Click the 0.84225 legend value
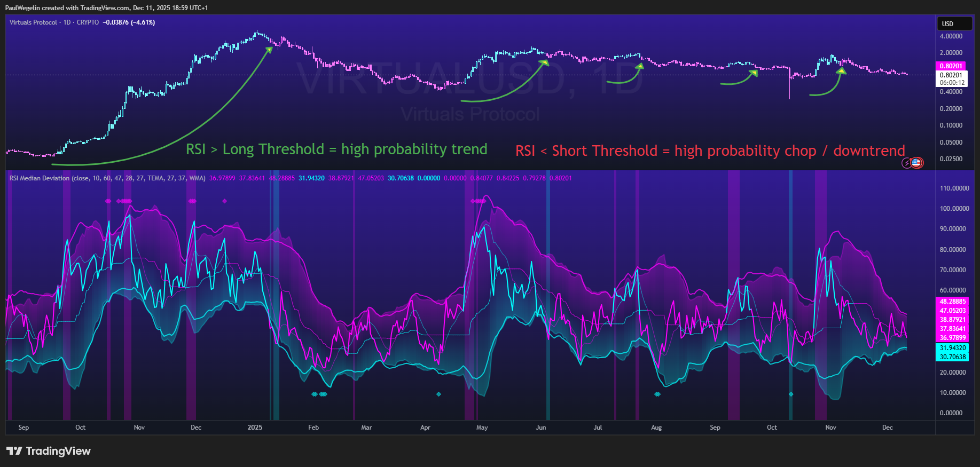 tap(507, 178)
